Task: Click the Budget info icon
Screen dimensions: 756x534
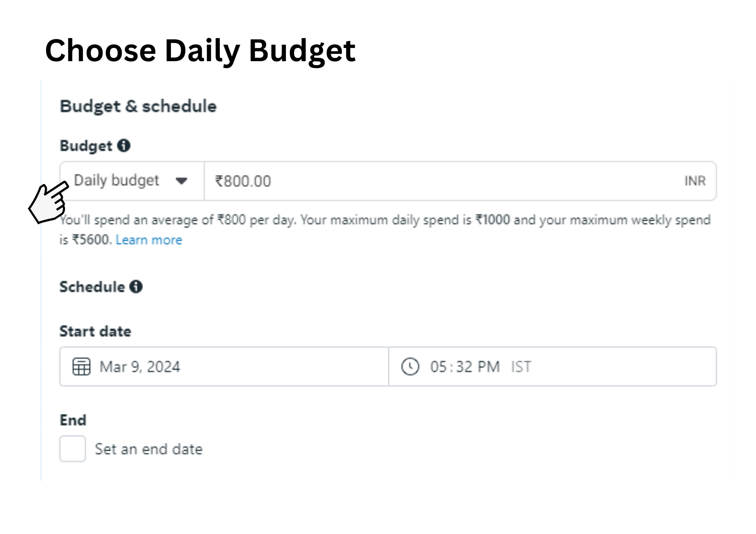Action: [x=124, y=145]
